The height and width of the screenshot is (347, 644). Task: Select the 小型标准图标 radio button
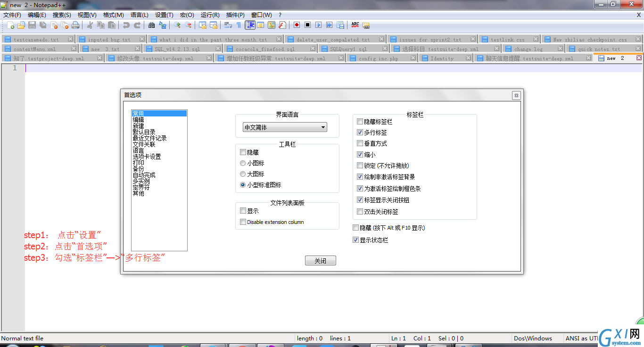[x=243, y=185]
